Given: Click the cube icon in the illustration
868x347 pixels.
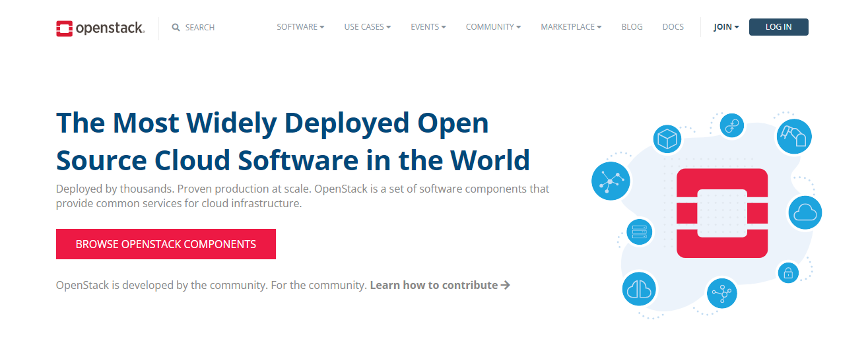Looking at the screenshot, I should 667,139.
